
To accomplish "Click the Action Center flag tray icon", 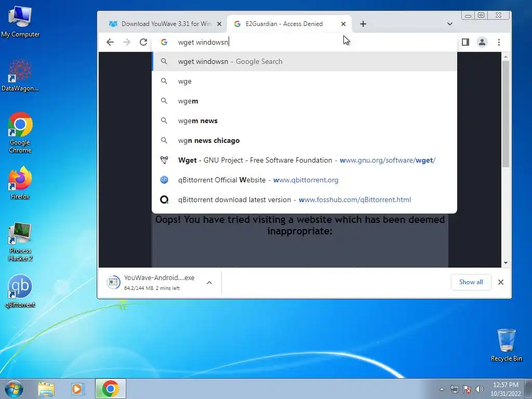I will pyautogui.click(x=467, y=389).
